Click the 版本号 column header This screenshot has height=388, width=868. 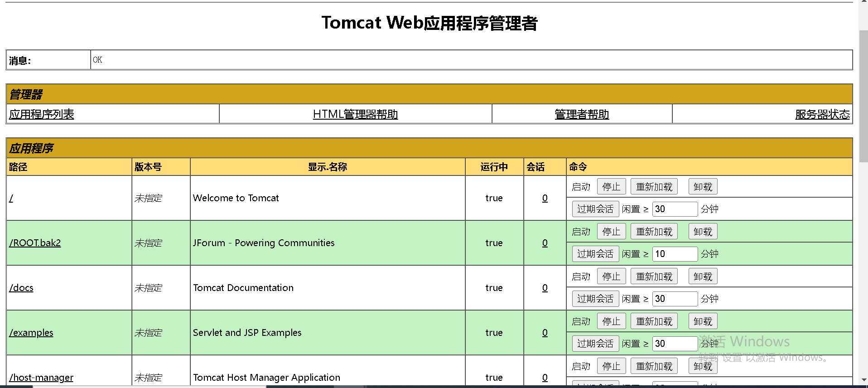[148, 167]
